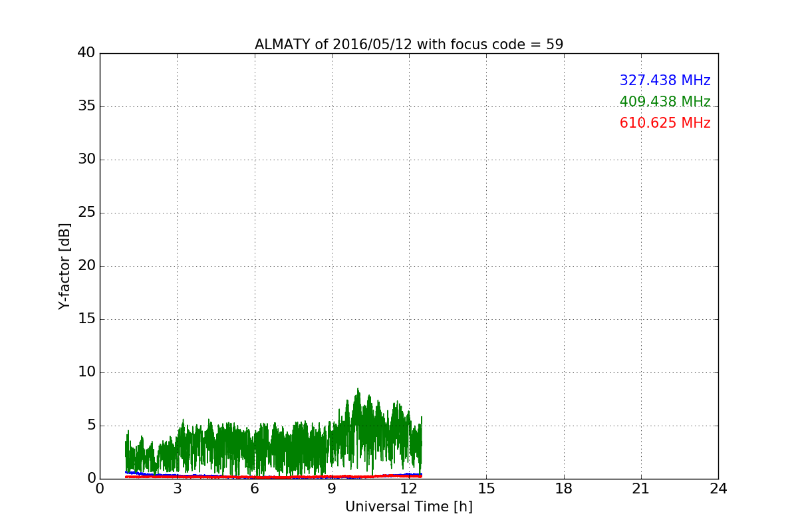Click the x-axis tick label 3
This screenshot has width=798, height=532.
pyautogui.click(x=177, y=489)
